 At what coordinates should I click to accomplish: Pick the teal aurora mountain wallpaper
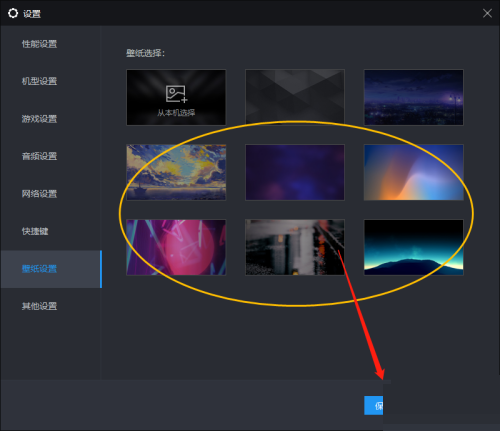click(x=414, y=247)
